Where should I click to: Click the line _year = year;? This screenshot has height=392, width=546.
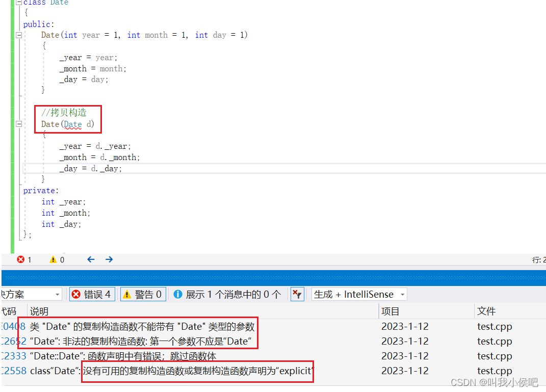(x=88, y=58)
